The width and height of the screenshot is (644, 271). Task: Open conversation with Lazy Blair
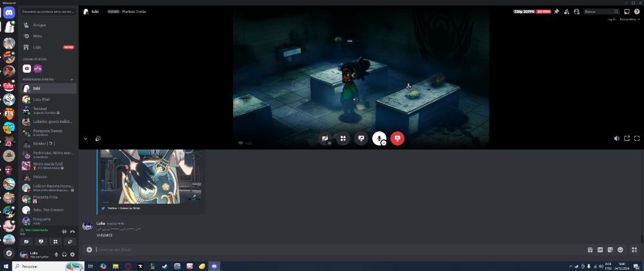(x=48, y=99)
